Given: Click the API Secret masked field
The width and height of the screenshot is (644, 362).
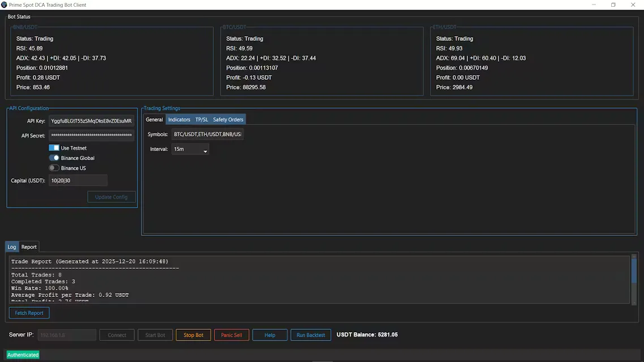Looking at the screenshot, I should (92, 135).
